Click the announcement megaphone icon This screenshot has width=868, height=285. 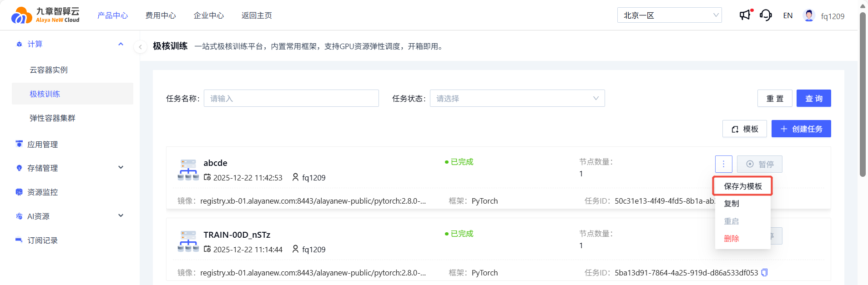(x=745, y=15)
